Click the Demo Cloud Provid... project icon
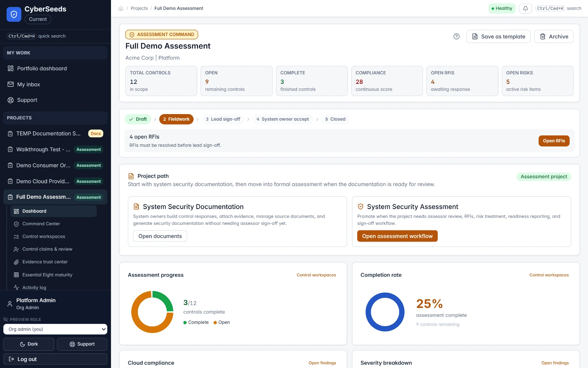This screenshot has width=588, height=368. (x=10, y=181)
